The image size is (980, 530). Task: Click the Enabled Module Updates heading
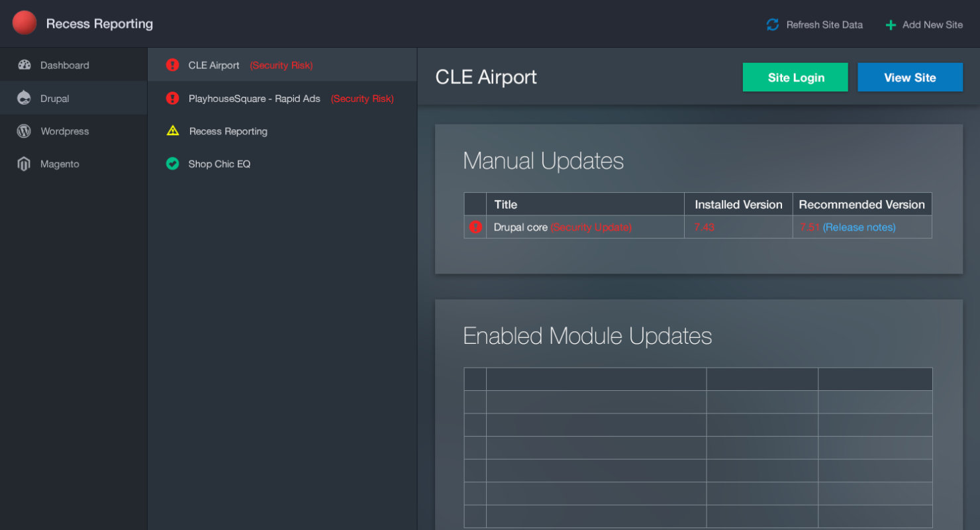[587, 336]
